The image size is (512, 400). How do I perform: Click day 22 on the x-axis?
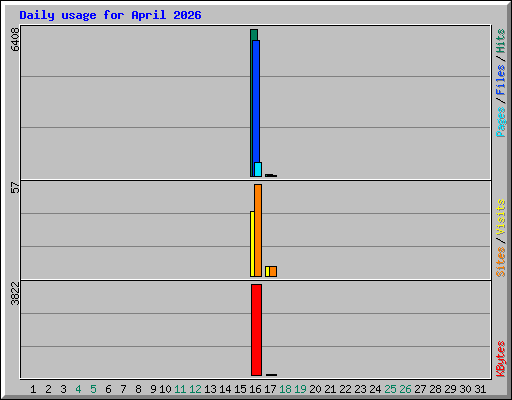pos(345,389)
